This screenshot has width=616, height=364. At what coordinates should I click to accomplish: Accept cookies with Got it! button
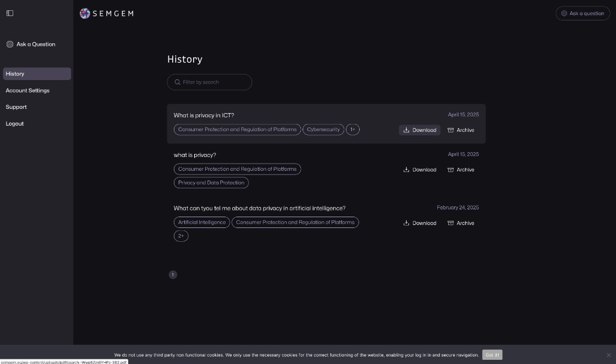click(492, 355)
